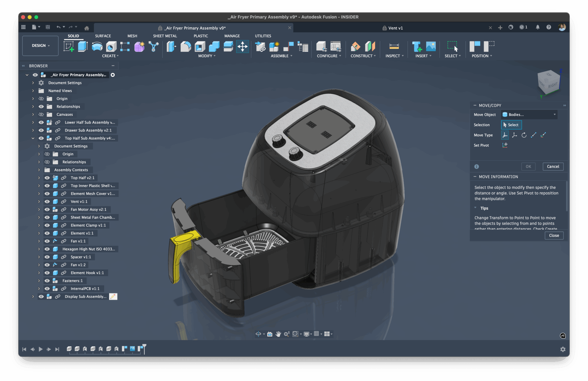Image resolution: width=588 pixels, height=381 pixels.
Task: Hide the Vent v1:1 component
Action: click(x=47, y=202)
